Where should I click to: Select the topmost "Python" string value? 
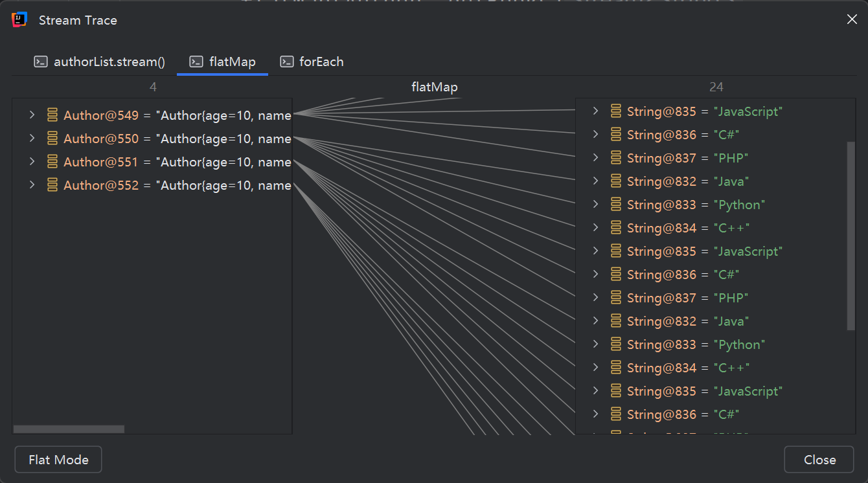739,205
